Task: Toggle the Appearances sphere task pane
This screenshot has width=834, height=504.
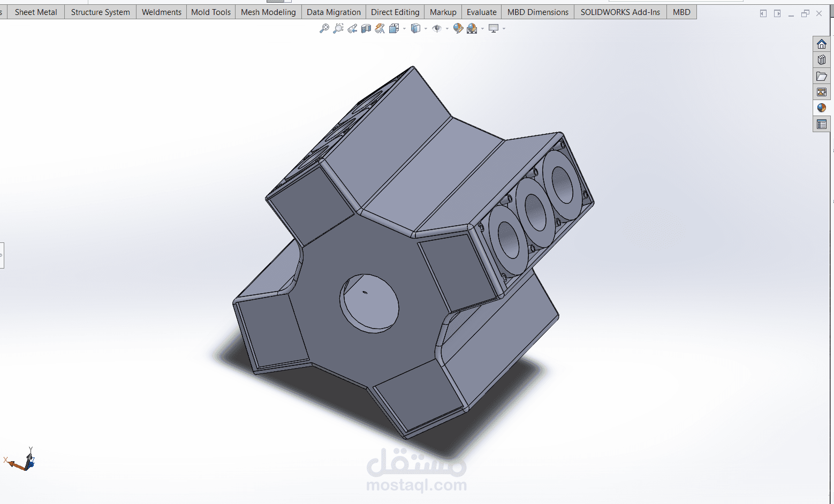Action: pyautogui.click(x=822, y=108)
